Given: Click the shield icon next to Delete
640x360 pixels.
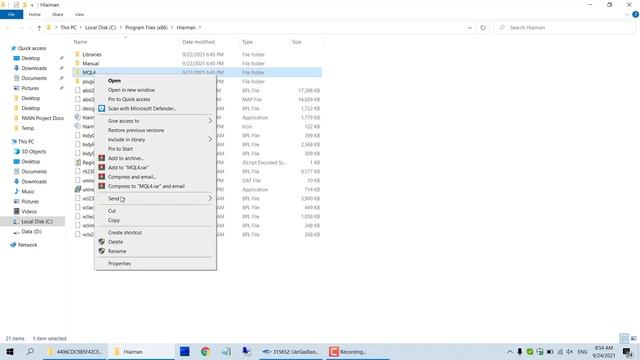Looking at the screenshot, I should click(102, 242).
